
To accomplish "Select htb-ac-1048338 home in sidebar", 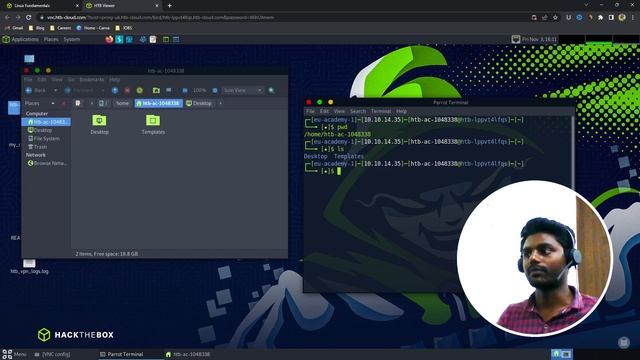I will coord(46,122).
